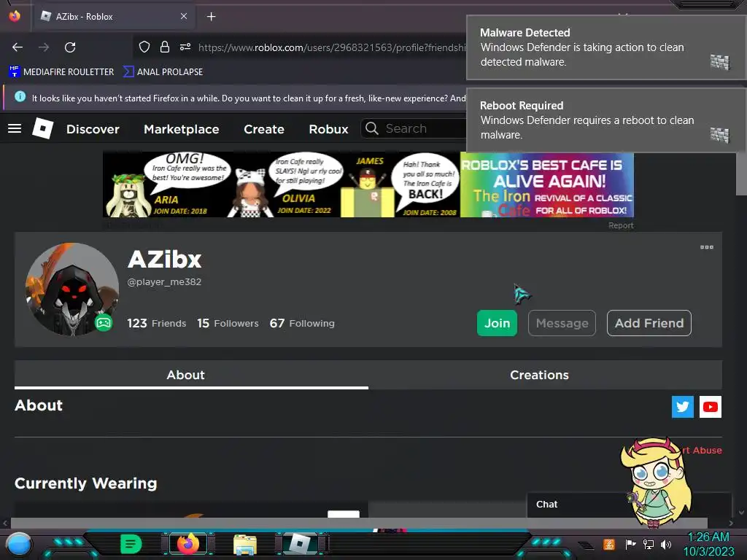
Task: Click the Firefox cleanup info icon
Action: [20, 97]
